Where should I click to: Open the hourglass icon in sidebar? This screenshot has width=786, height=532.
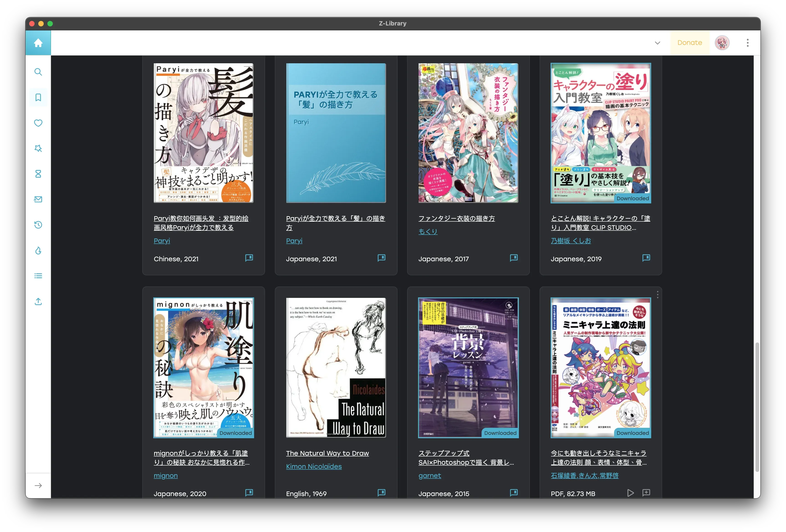tap(38, 174)
